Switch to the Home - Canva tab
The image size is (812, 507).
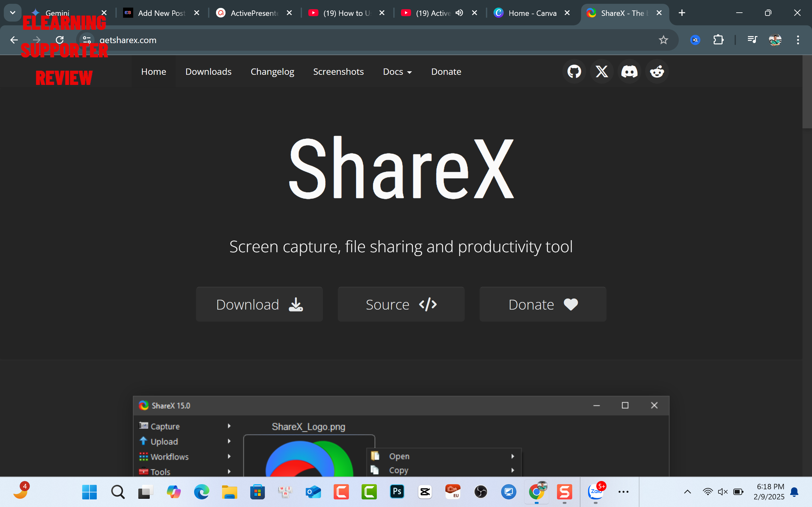coord(532,13)
